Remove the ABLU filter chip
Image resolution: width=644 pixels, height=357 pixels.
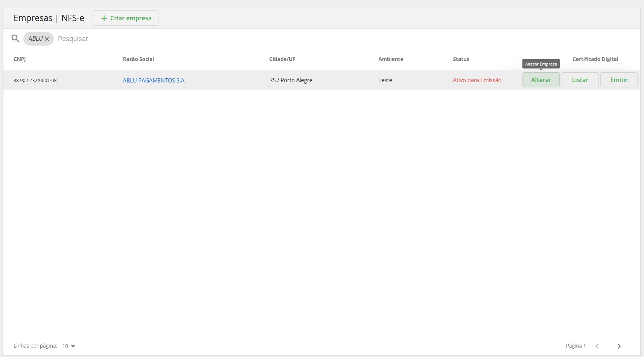(x=47, y=39)
